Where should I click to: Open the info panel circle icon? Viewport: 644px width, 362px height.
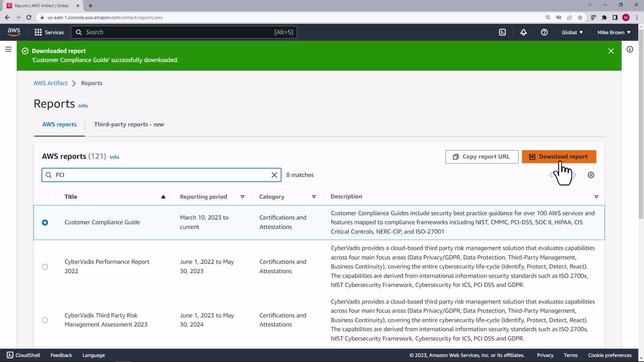[x=630, y=50]
